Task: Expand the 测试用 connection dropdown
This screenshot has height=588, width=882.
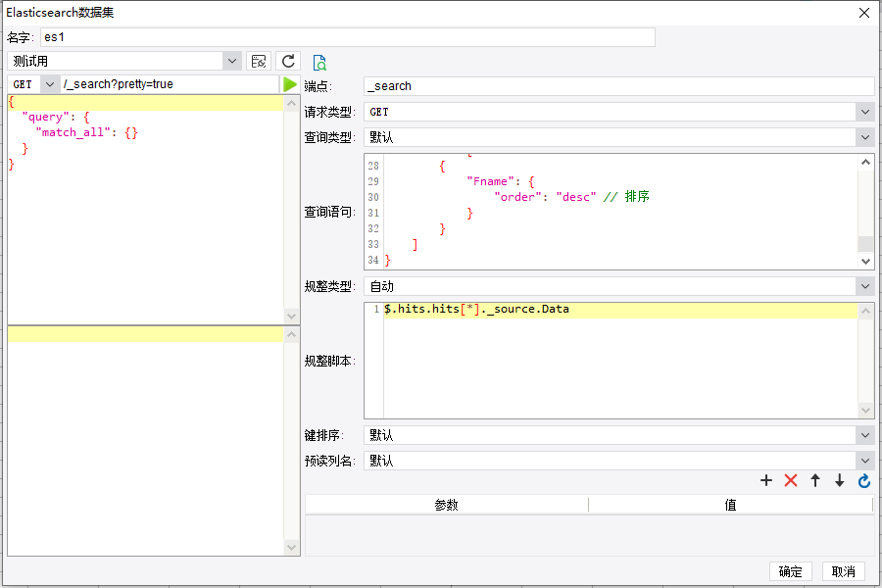Action: tap(231, 62)
